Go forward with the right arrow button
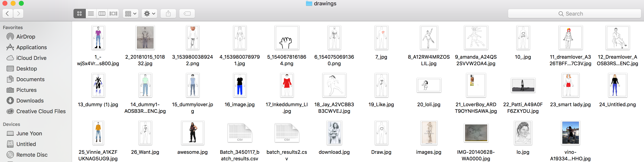 pos(18,14)
